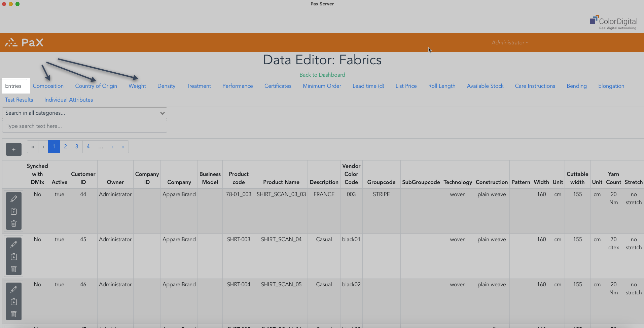
Task: Open the Administrator user dropdown
Action: [x=509, y=43]
